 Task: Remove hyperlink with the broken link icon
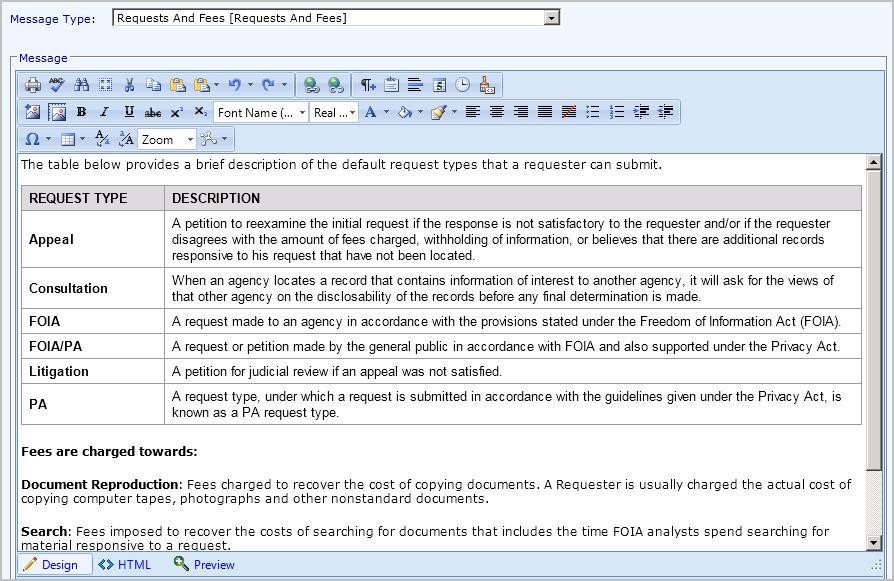[x=336, y=85]
